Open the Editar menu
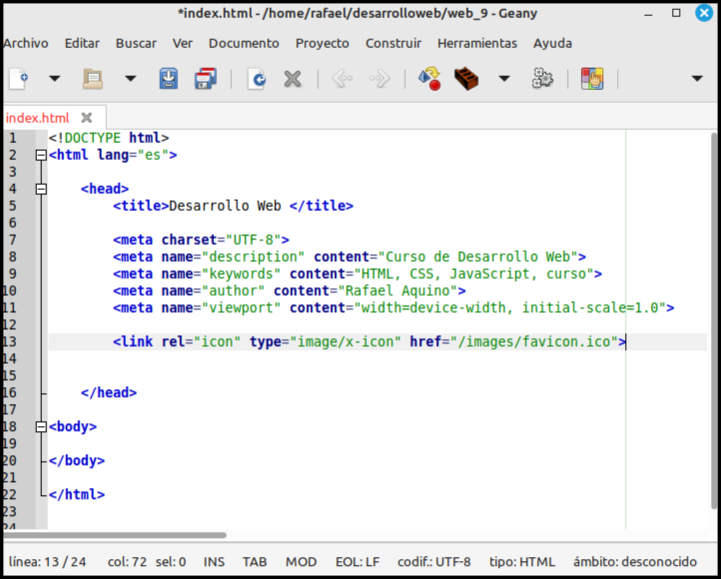Screen dimensions: 721x579 coord(82,43)
